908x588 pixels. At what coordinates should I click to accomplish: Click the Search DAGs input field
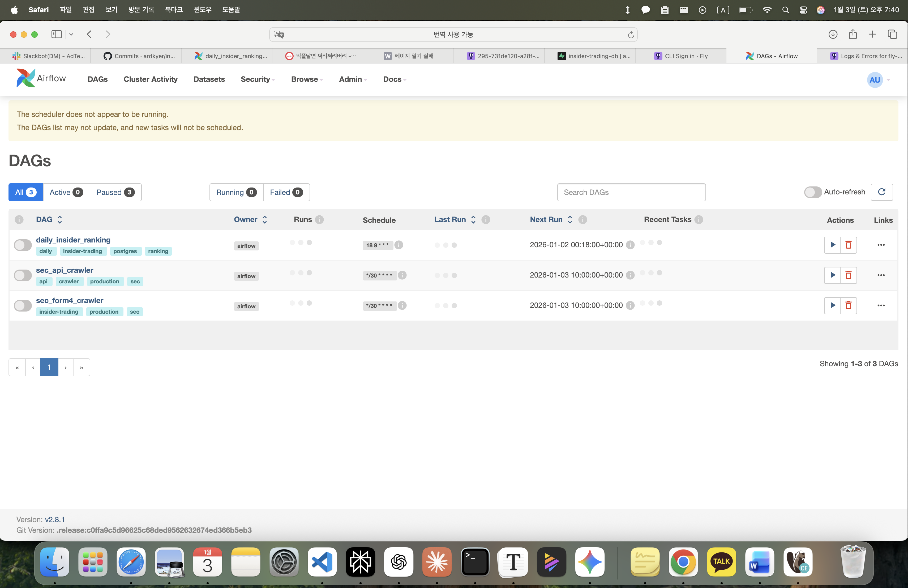(631, 192)
